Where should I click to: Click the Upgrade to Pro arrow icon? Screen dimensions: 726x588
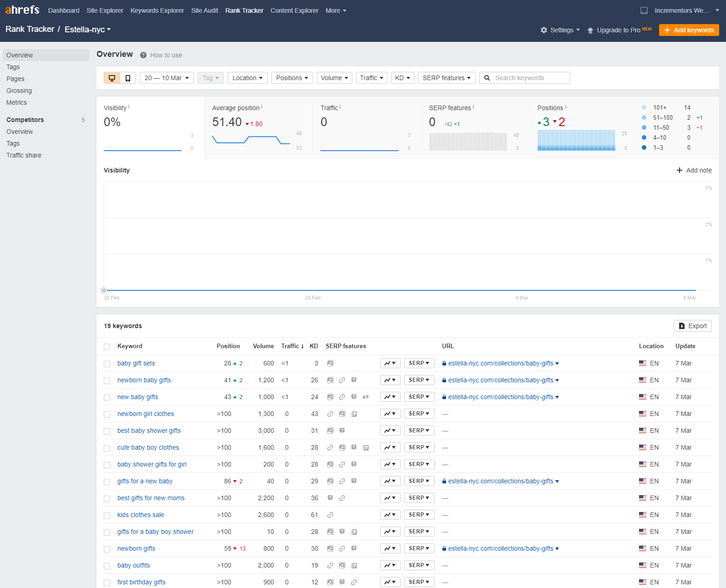point(590,30)
